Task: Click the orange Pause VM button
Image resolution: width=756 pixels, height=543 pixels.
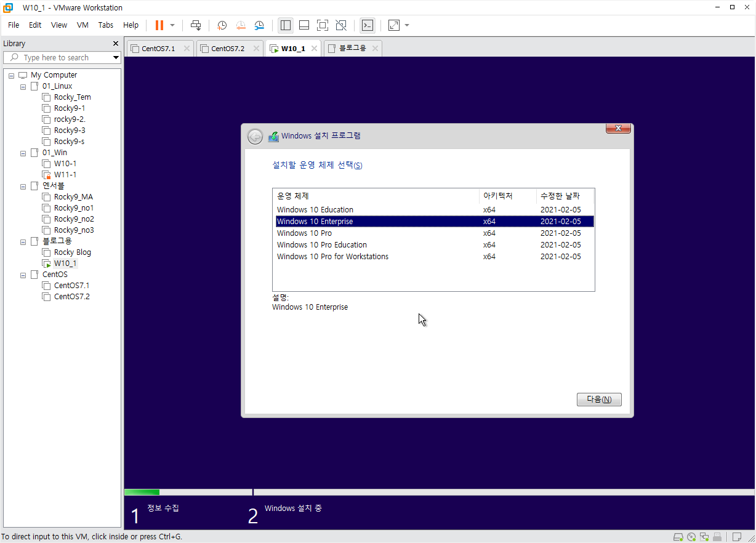Action: (x=159, y=25)
